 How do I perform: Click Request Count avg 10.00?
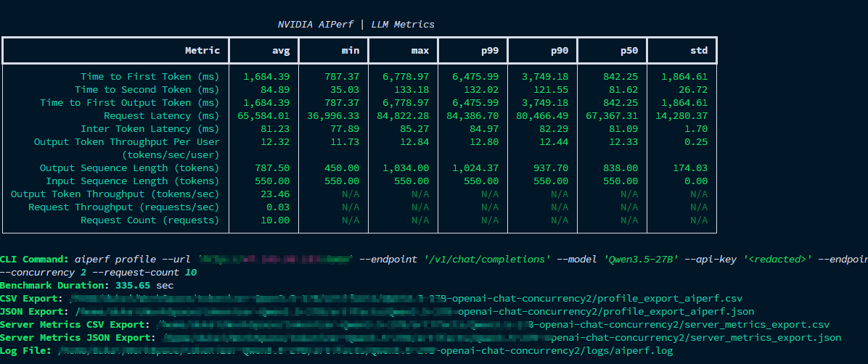click(275, 220)
